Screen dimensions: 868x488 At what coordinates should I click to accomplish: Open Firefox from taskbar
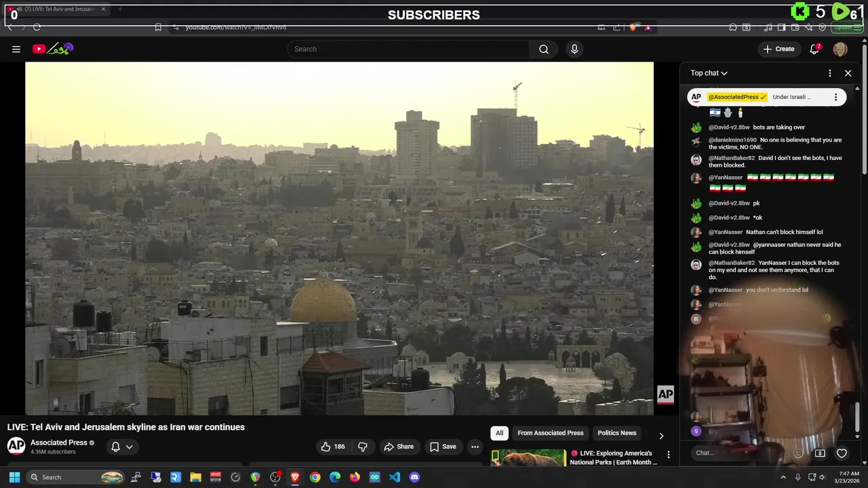point(355,477)
